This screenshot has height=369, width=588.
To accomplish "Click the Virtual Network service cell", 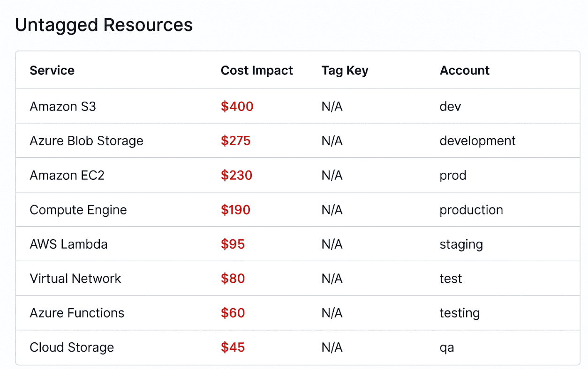I will tap(75, 279).
